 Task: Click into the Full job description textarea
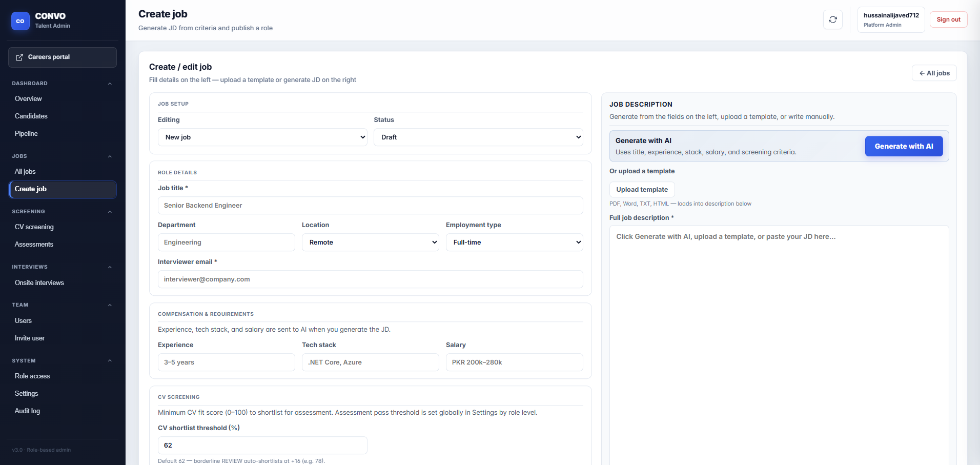tap(779, 345)
